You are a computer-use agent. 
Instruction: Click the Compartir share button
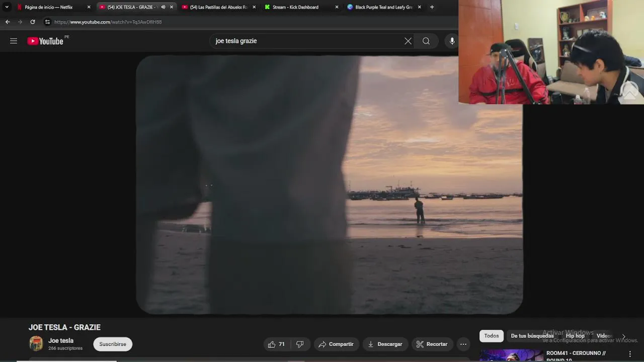336,344
